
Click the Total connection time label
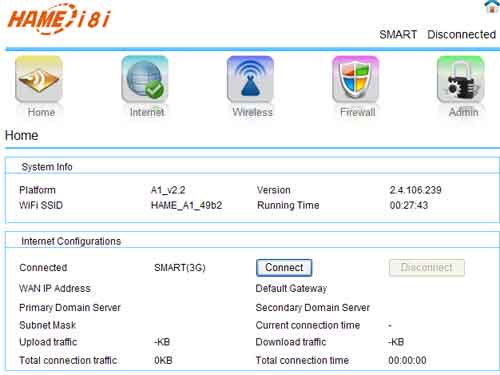(x=302, y=360)
